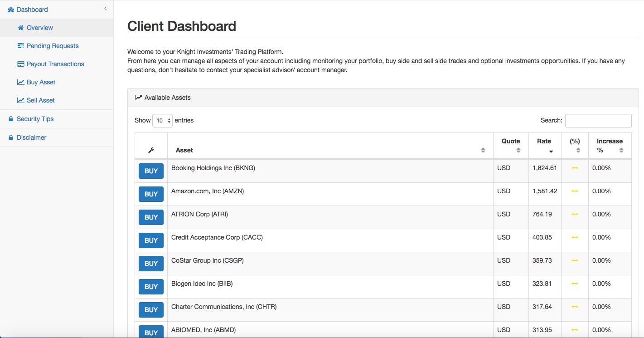644x338 pixels.
Task: Click the rate value 1,824.61
Action: [545, 168]
